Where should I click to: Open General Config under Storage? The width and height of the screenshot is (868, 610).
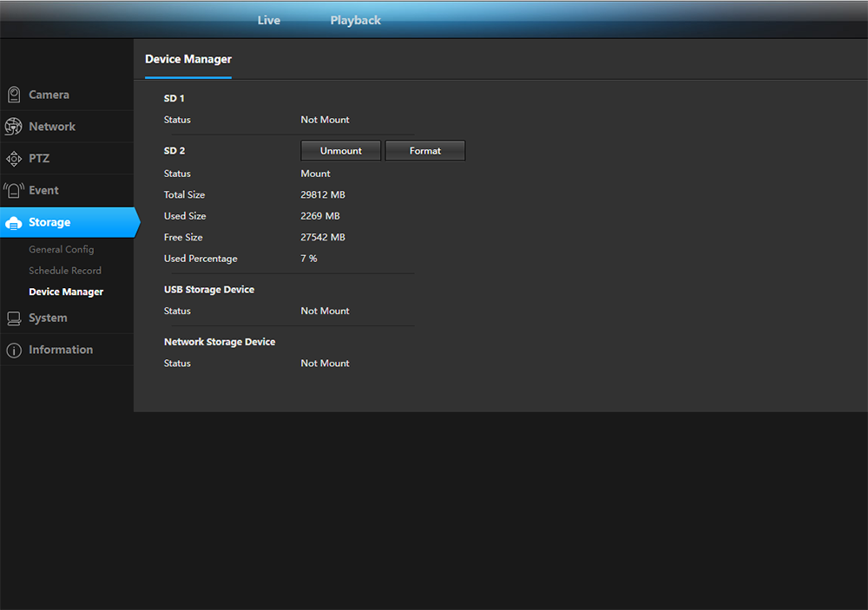(61, 249)
